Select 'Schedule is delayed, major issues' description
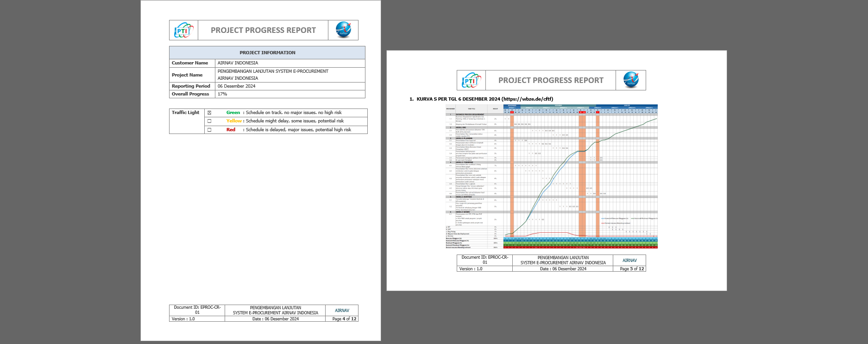The width and height of the screenshot is (868, 344). click(x=298, y=130)
